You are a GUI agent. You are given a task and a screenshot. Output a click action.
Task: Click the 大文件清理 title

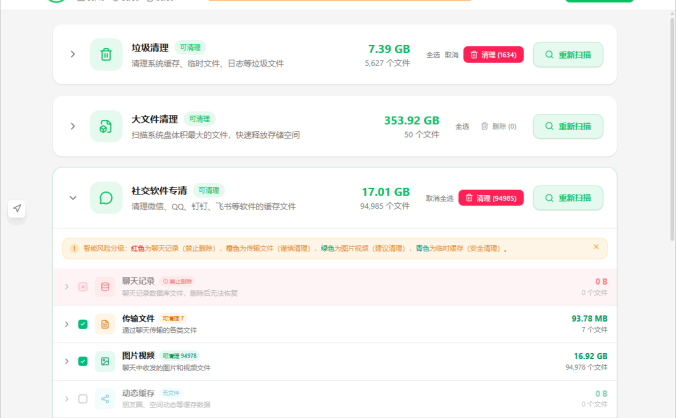pos(155,119)
